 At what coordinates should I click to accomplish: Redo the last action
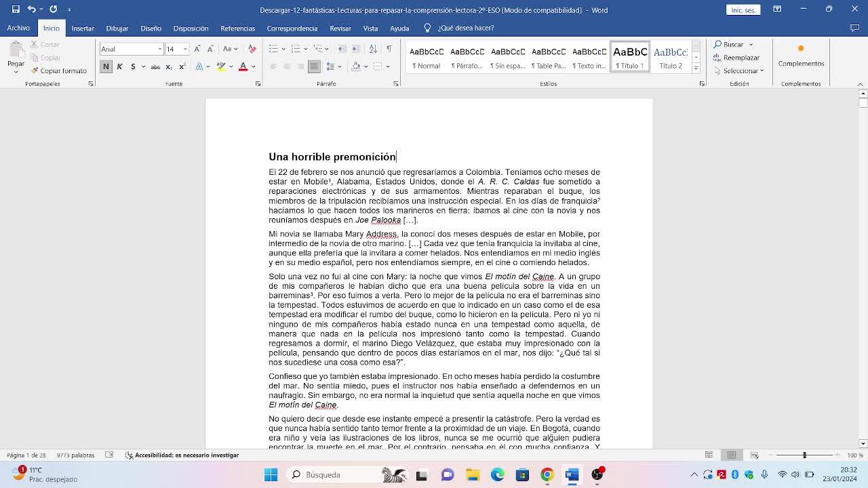pyautogui.click(x=53, y=9)
